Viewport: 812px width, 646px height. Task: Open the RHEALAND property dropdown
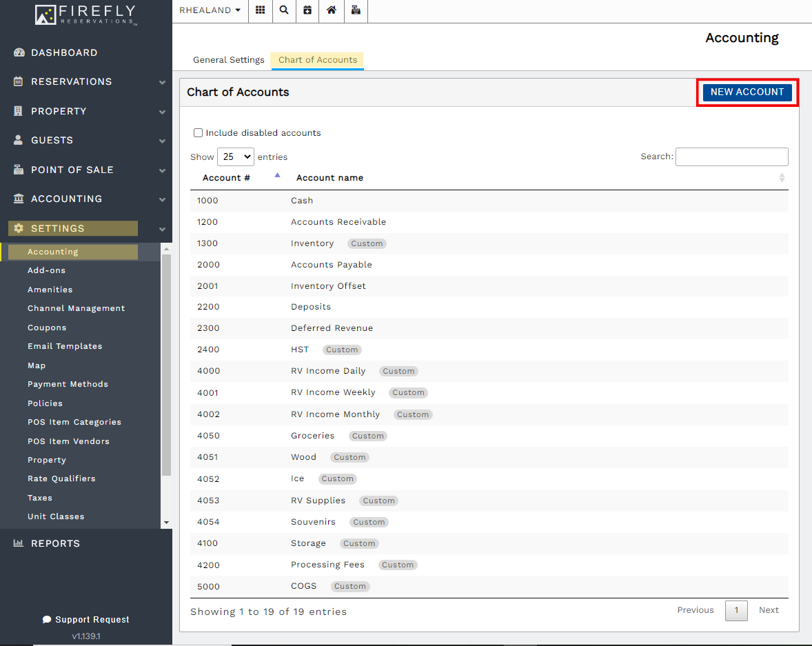[x=210, y=10]
